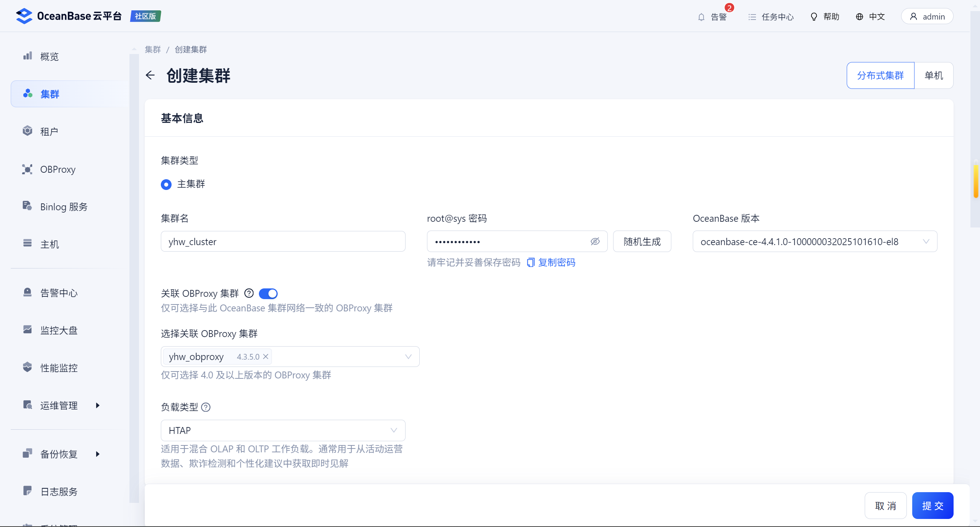
Task: Open the OBProxy sidebar icon
Action: click(x=27, y=169)
